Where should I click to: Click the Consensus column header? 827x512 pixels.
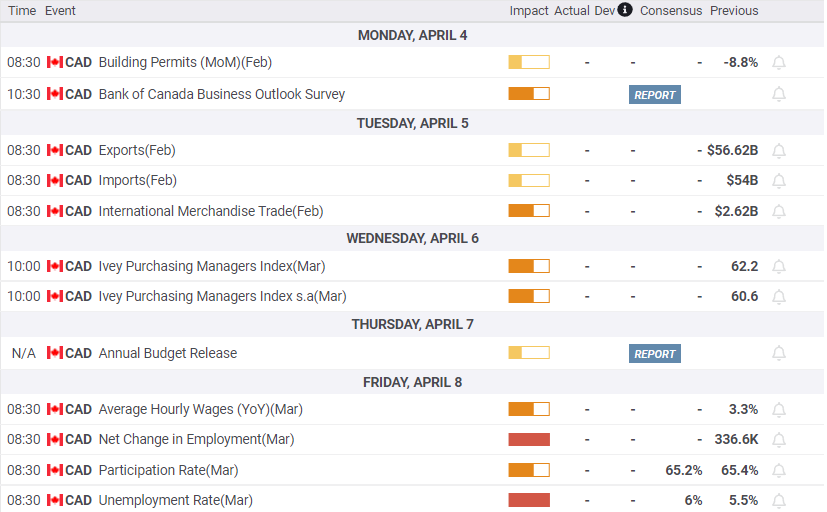coord(671,11)
